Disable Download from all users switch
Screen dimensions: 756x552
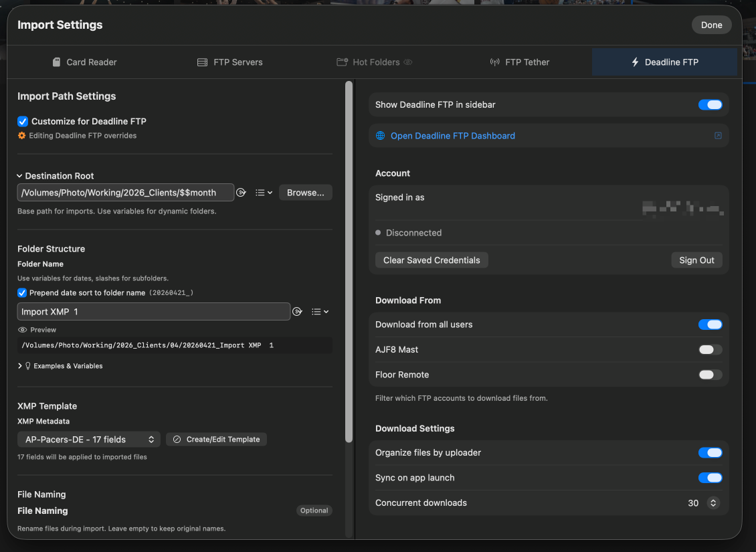pos(711,325)
